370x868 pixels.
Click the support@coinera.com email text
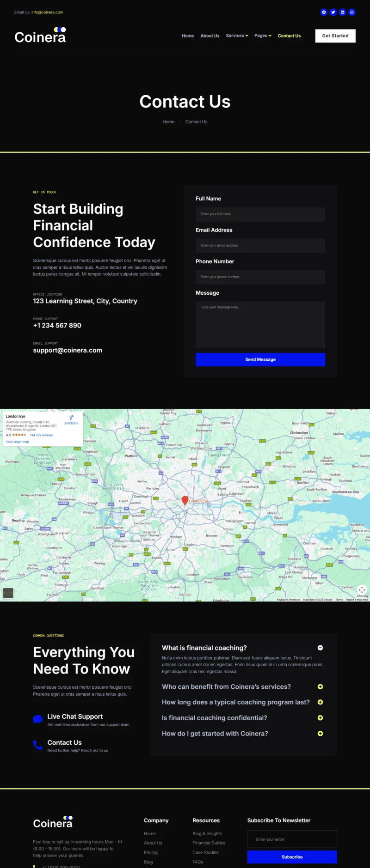pos(68,350)
